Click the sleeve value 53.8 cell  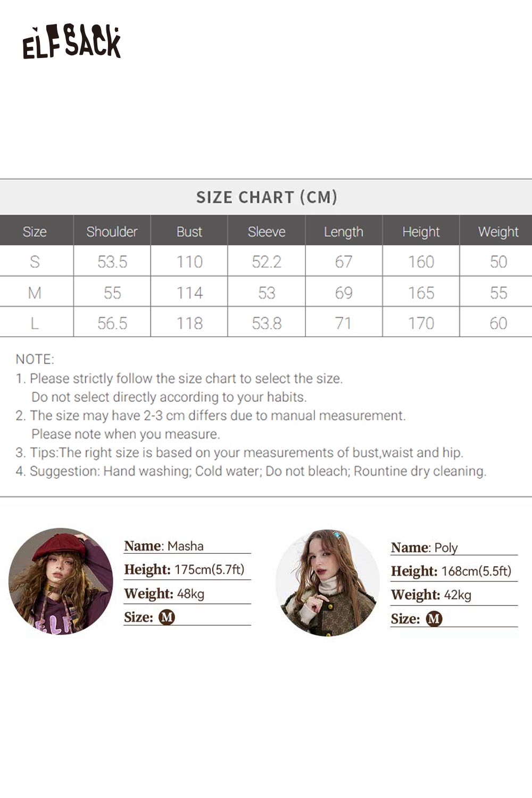point(267,323)
